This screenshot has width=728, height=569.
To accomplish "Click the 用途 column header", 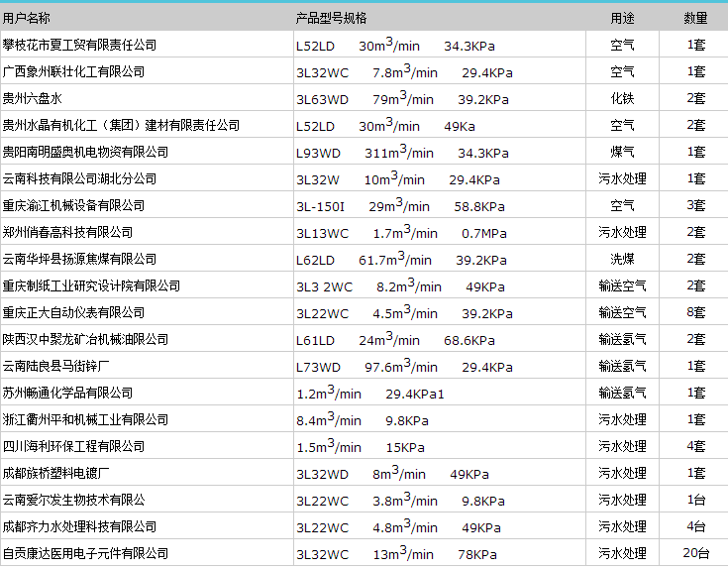I will 622,18.
